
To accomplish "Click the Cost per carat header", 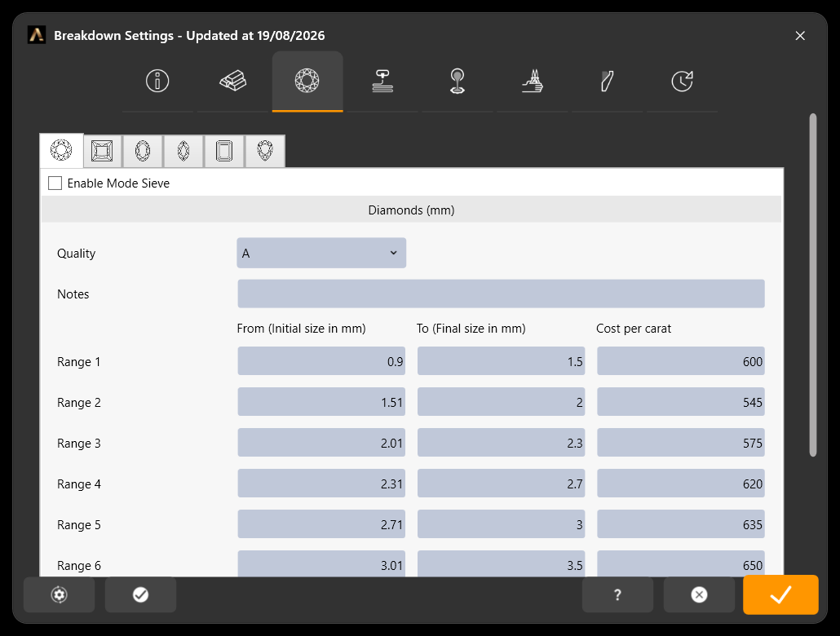I will pos(633,329).
